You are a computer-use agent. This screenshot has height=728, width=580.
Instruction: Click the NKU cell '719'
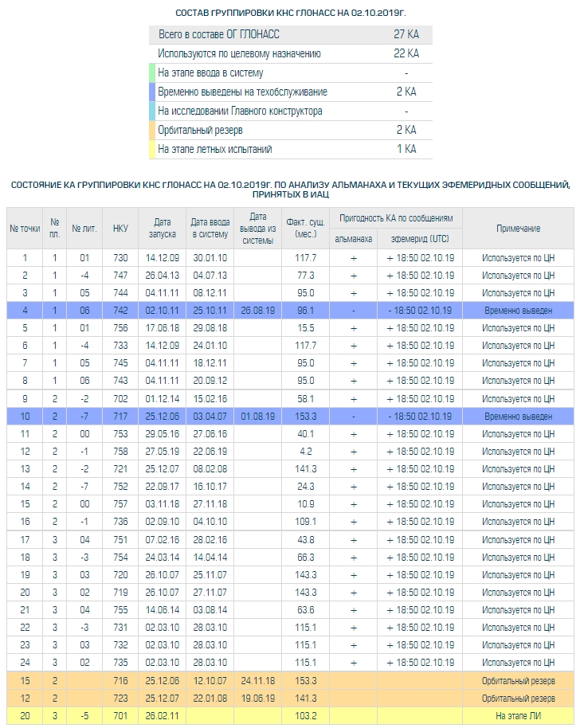click(120, 593)
